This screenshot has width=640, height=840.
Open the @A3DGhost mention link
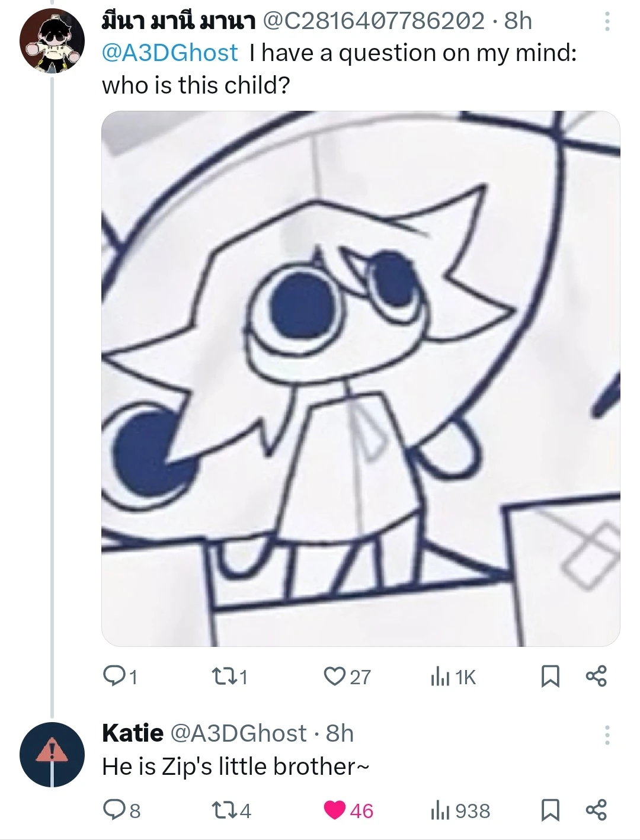pyautogui.click(x=170, y=53)
